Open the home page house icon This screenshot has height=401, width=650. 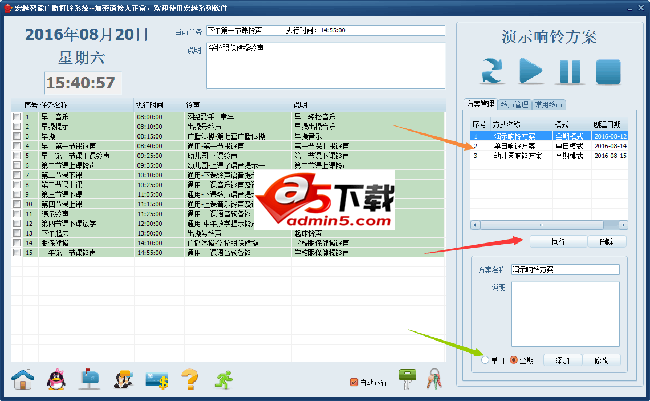pos(22,379)
